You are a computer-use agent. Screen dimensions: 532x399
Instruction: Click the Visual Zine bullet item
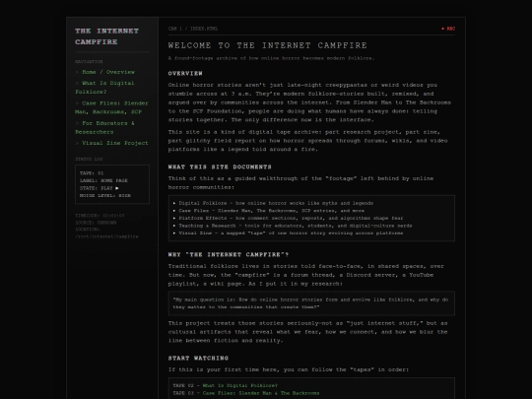[x=291, y=233]
